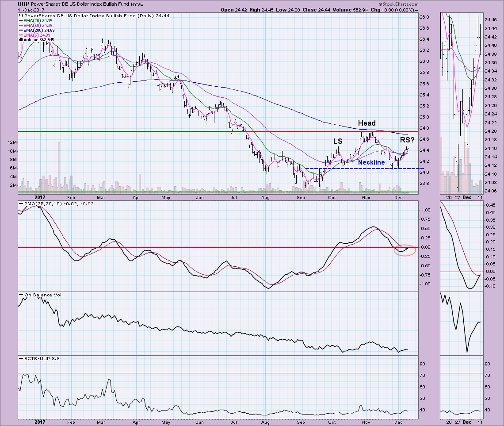Click the Open 24.42 header value
The height and width of the screenshot is (426, 504).
(x=234, y=10)
